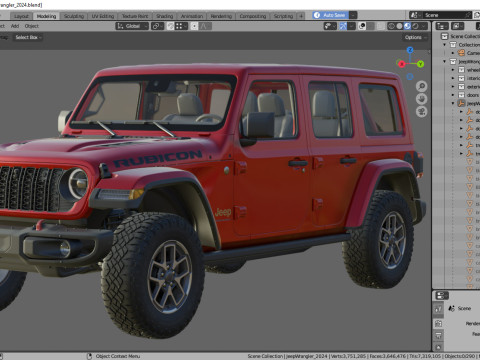Expand the doors collection
Viewport: 480px width, 360px height.
click(x=453, y=95)
